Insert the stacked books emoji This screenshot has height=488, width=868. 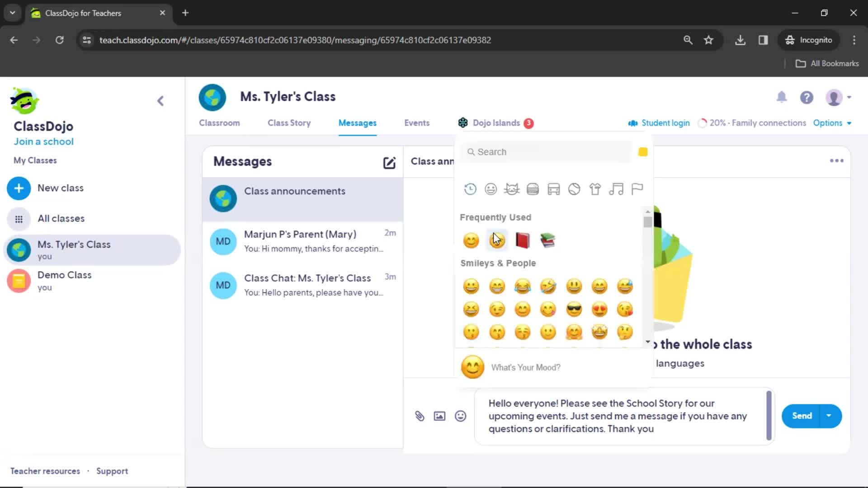547,240
